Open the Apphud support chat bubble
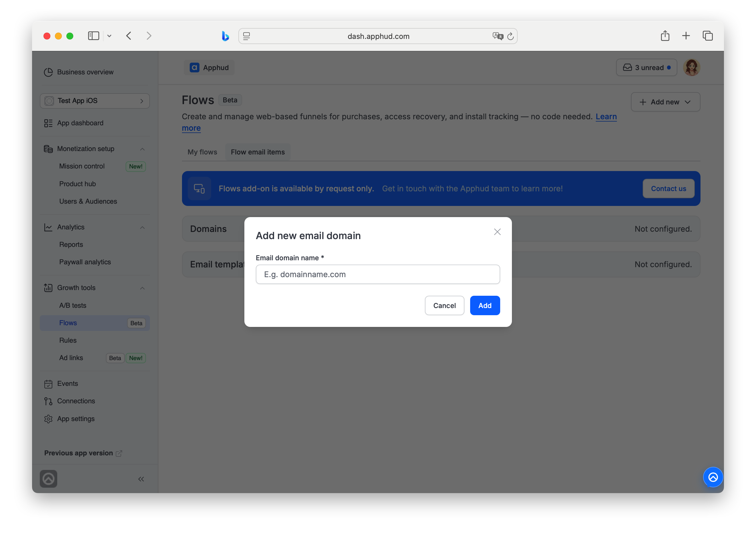The height and width of the screenshot is (536, 756). (713, 477)
